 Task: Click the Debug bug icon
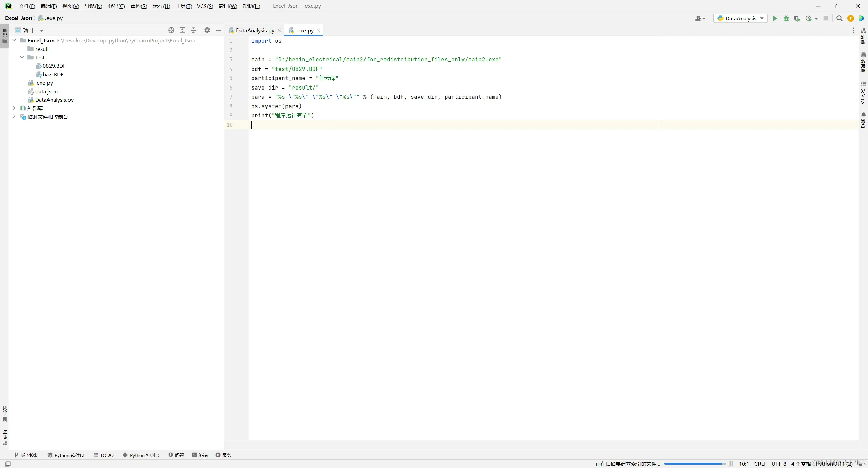[786, 18]
